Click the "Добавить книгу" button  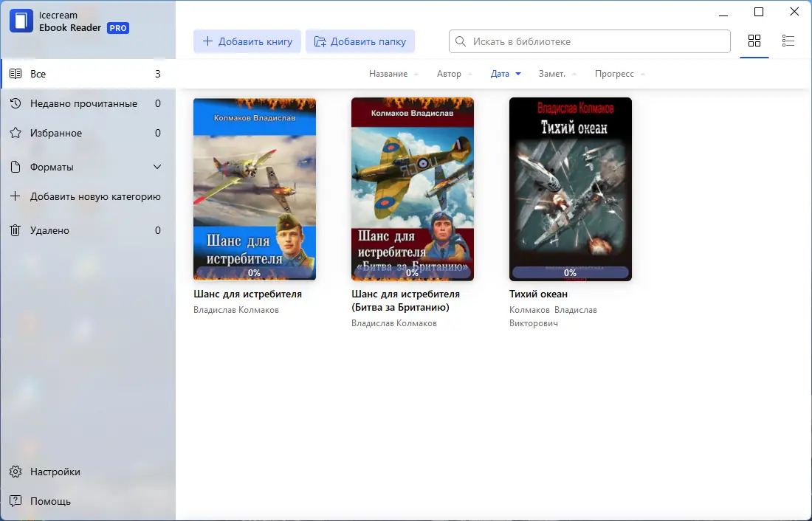[x=247, y=41]
